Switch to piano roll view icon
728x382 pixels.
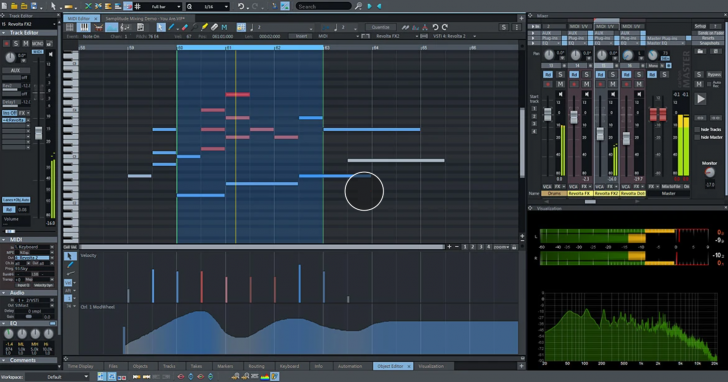84,27
